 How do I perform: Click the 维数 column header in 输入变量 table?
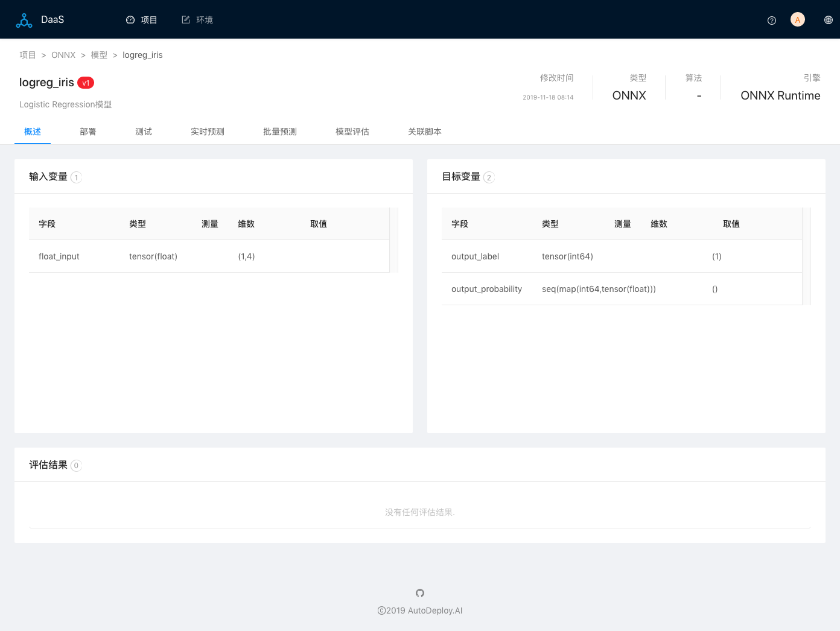point(246,224)
